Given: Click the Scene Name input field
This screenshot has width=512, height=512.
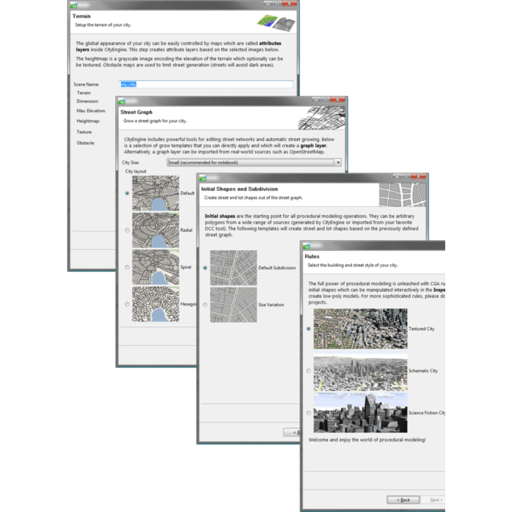Looking at the screenshot, I should click(x=206, y=84).
